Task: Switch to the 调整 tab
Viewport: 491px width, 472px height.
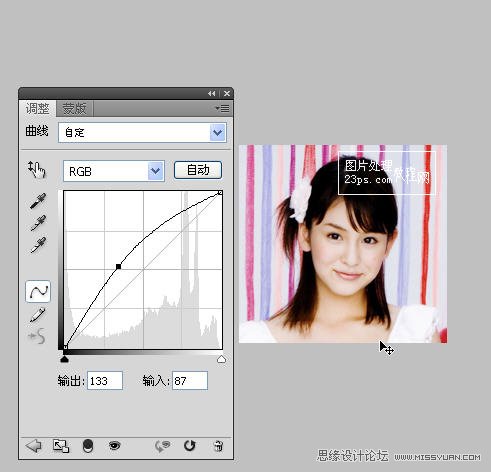Action: click(x=37, y=109)
